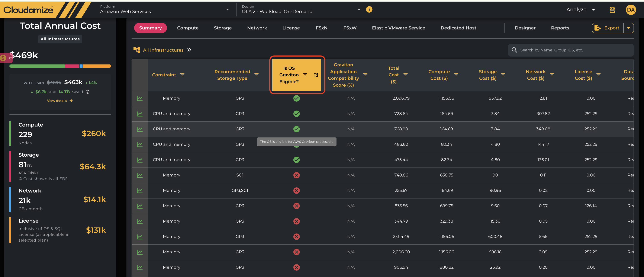Open chart icon for row costing 748.86

point(140,175)
